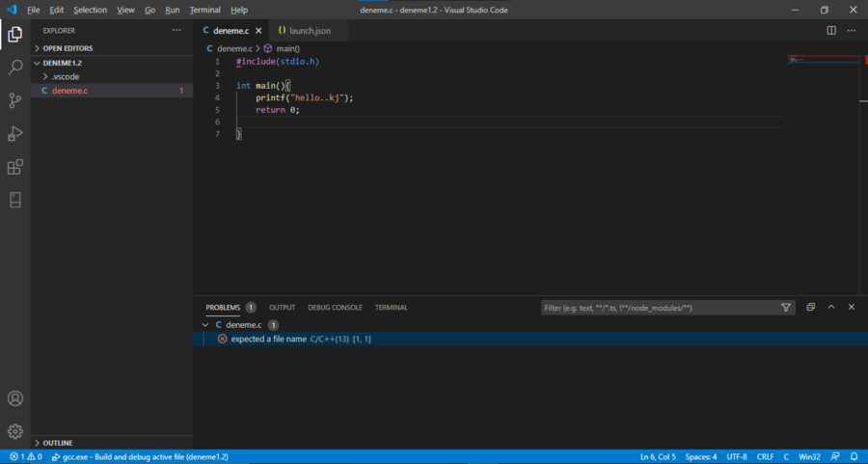Close the deneme.c editor tab
The height and width of the screenshot is (464, 868).
pos(258,31)
